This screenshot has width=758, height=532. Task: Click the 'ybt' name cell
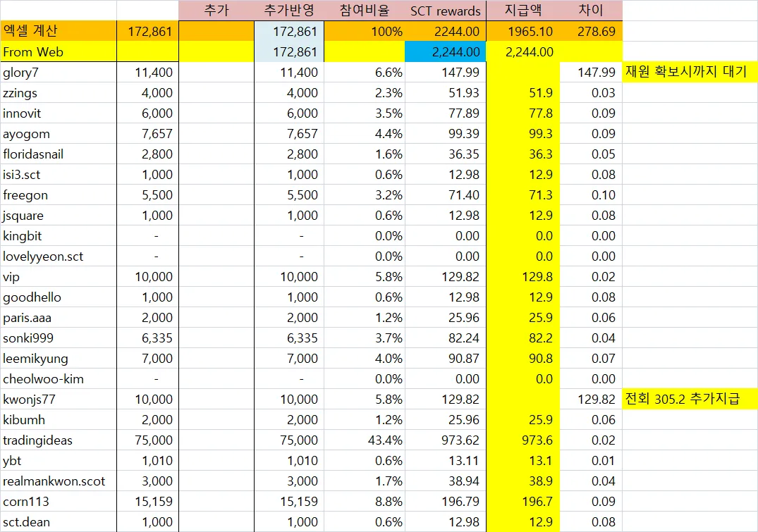pyautogui.click(x=58, y=461)
